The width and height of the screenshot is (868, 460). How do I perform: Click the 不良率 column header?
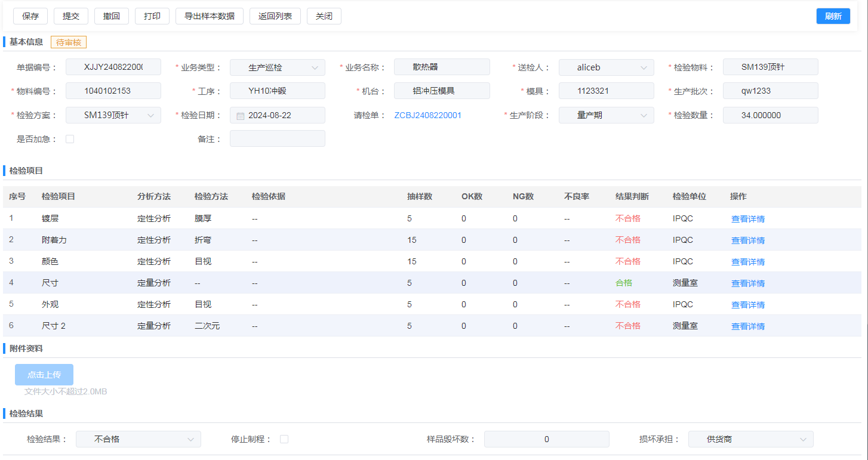577,196
